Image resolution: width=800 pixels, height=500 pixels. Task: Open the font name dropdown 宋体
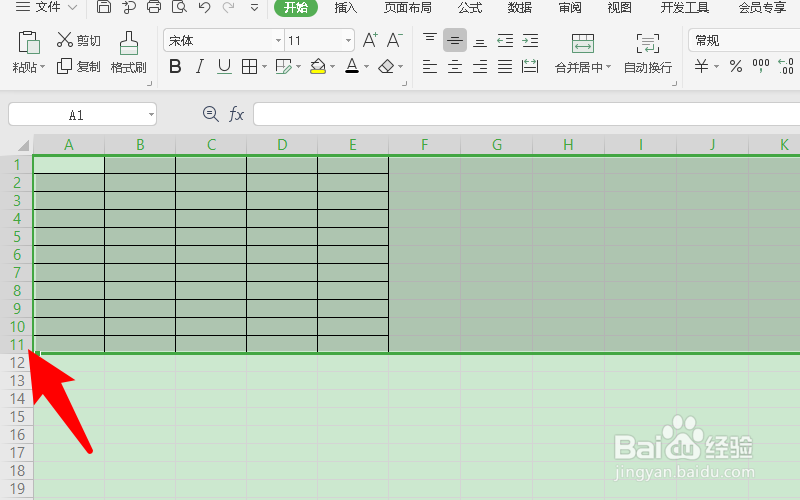coord(279,40)
